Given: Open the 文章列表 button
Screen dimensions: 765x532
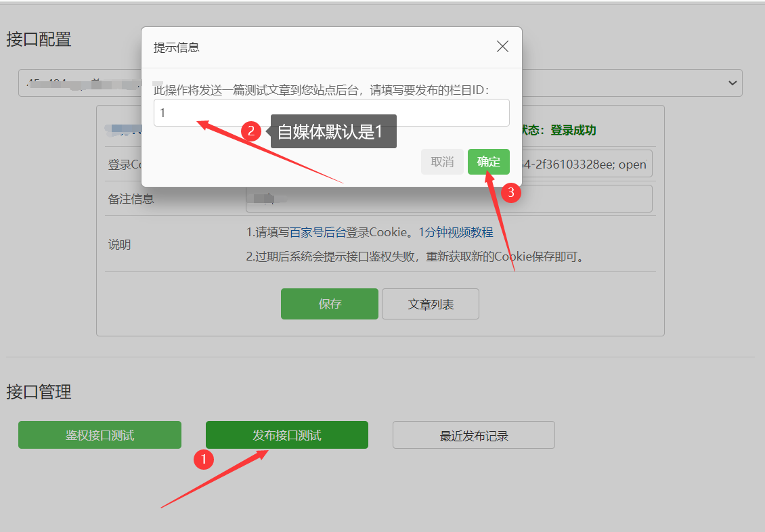Looking at the screenshot, I should pyautogui.click(x=431, y=304).
